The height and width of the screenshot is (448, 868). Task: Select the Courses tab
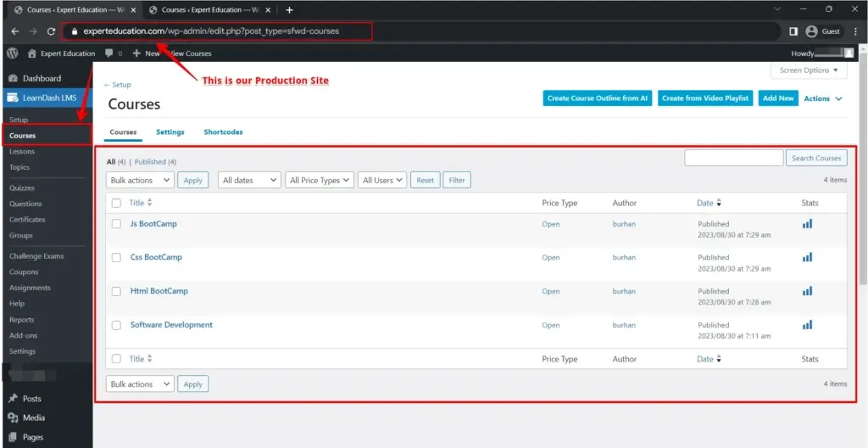[123, 132]
